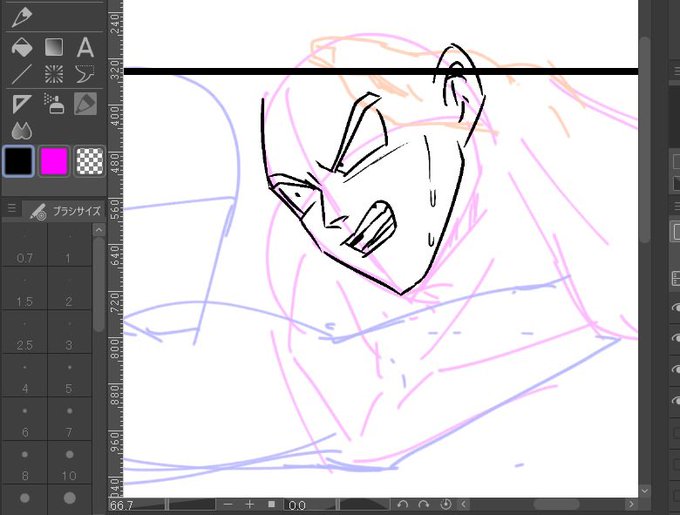Viewport: 680px width, 515px height.
Task: Click brush size list up arrow
Action: point(99,230)
